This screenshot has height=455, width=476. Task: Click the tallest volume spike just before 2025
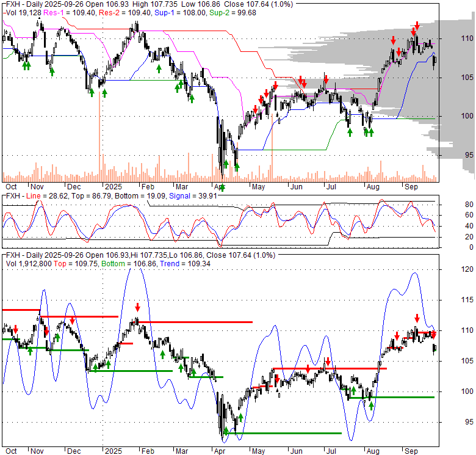coord(99,137)
